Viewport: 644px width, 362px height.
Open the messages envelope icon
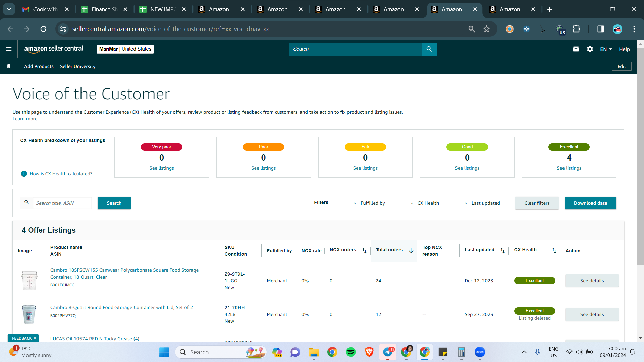coord(576,49)
